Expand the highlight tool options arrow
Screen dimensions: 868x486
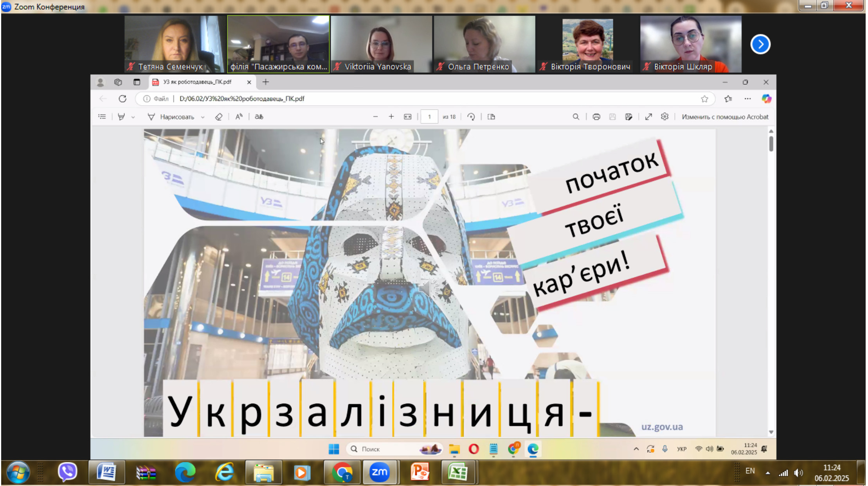133,117
